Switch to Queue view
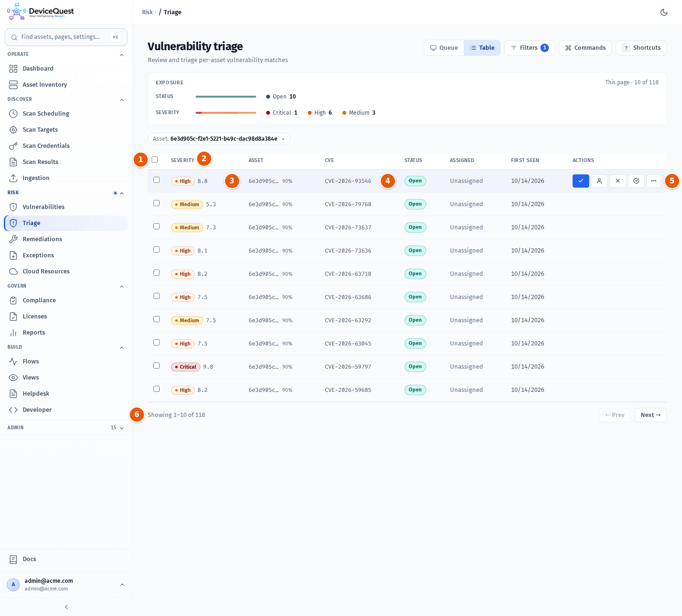 click(x=444, y=48)
